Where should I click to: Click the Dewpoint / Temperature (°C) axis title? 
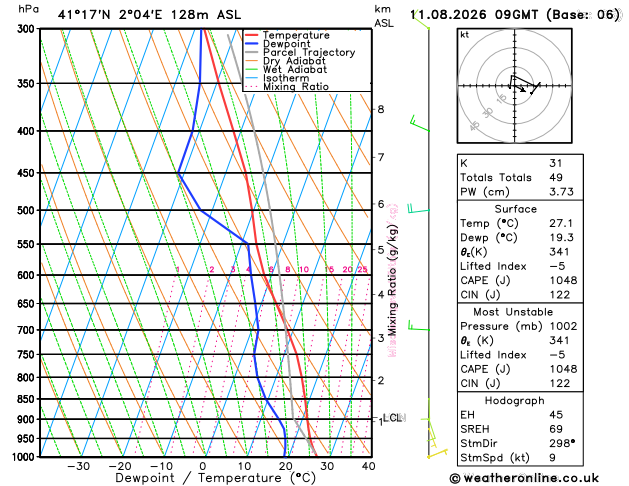pyautogui.click(x=215, y=478)
